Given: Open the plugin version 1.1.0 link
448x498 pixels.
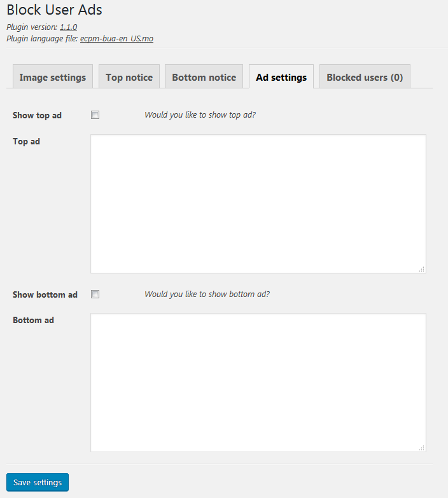Looking at the screenshot, I should (69, 27).
